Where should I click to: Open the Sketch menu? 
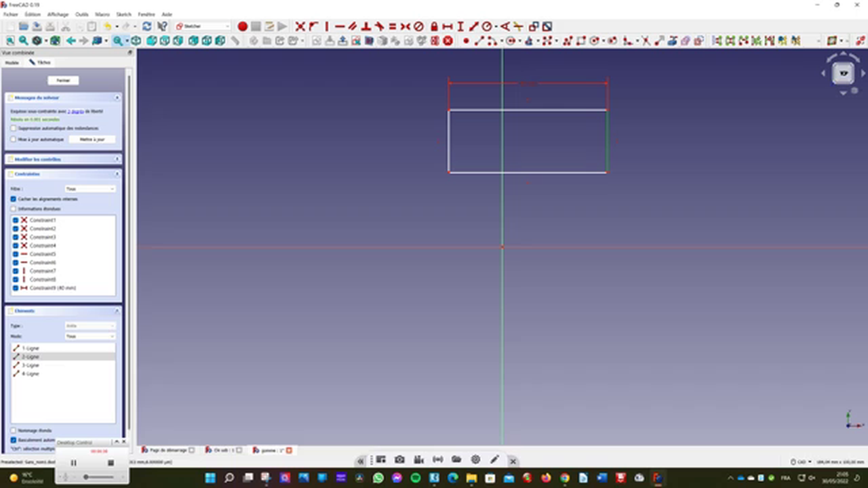pos(123,14)
